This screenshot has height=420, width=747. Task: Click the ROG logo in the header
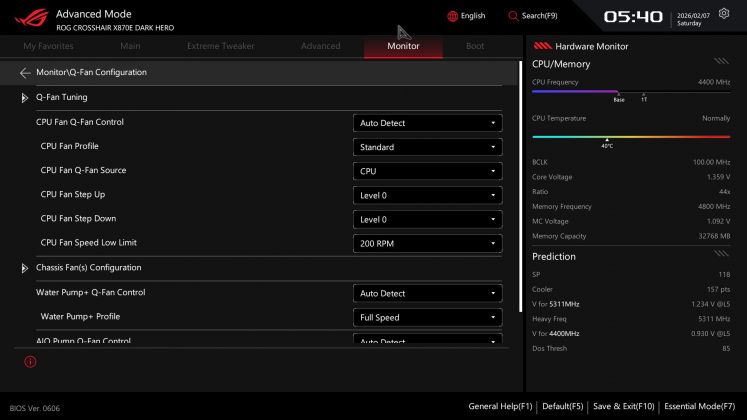(x=27, y=18)
